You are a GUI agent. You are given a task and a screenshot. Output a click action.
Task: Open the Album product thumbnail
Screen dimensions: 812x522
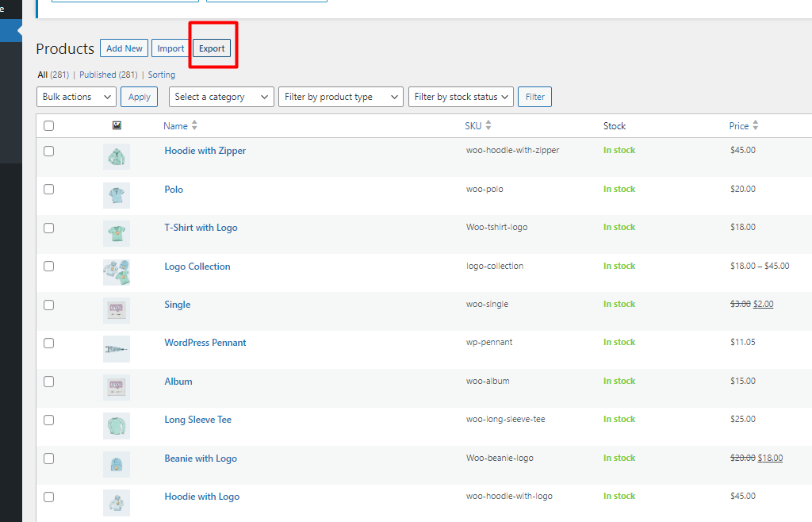click(117, 387)
